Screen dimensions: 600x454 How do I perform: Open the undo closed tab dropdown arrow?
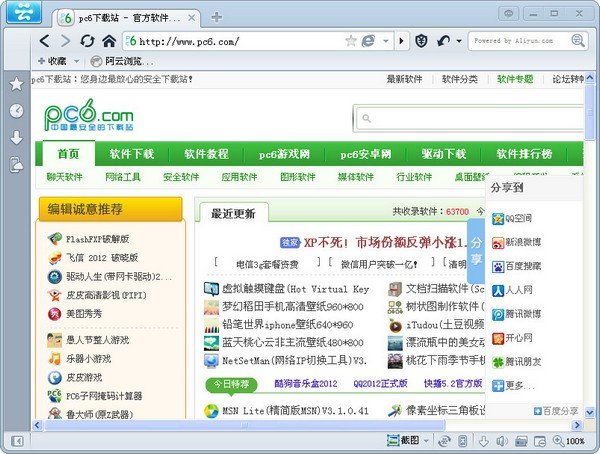pyautogui.click(x=457, y=41)
